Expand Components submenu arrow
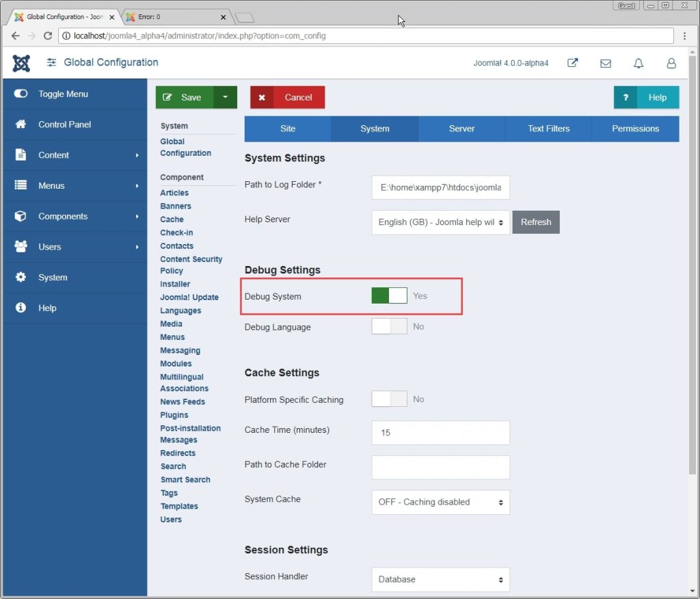 pyautogui.click(x=137, y=216)
